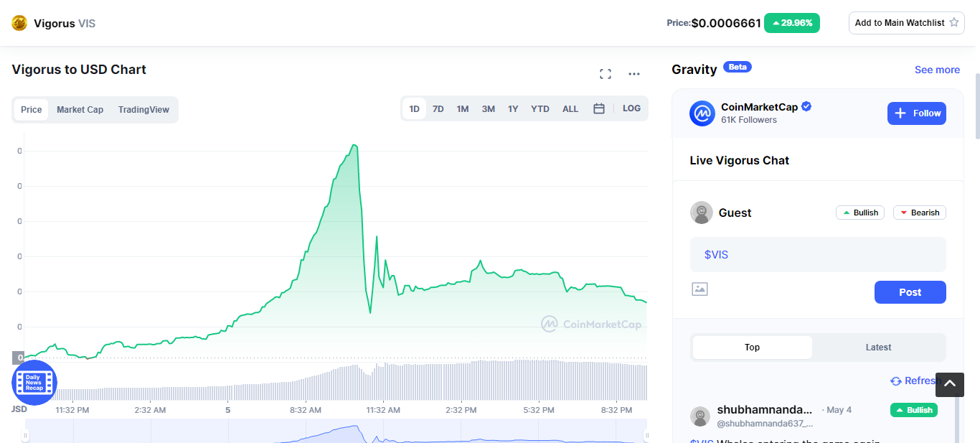Image resolution: width=980 pixels, height=443 pixels.
Task: Click the May 4 post date
Action: tap(839, 410)
